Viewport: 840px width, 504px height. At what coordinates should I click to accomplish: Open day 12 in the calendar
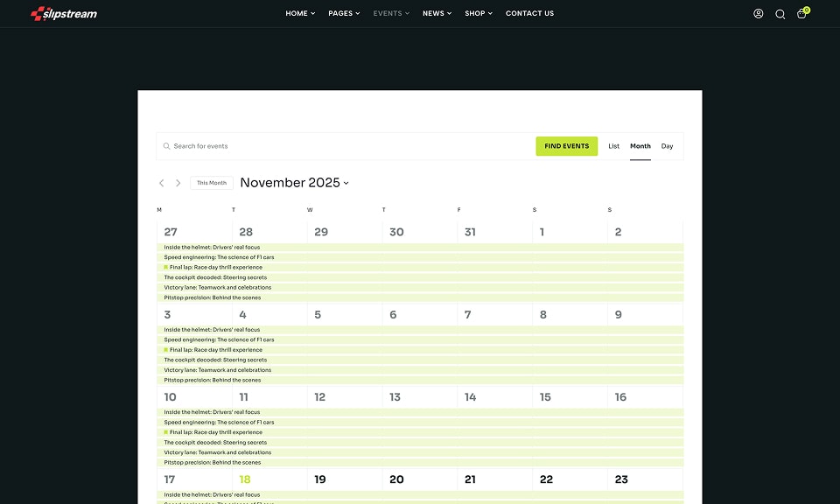(x=320, y=397)
